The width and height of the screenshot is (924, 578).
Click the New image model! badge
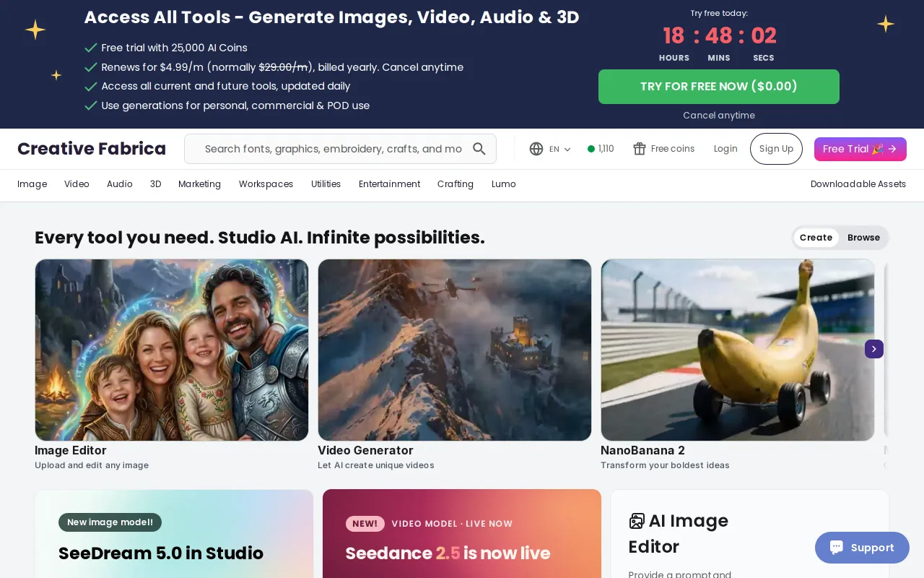pyautogui.click(x=110, y=522)
